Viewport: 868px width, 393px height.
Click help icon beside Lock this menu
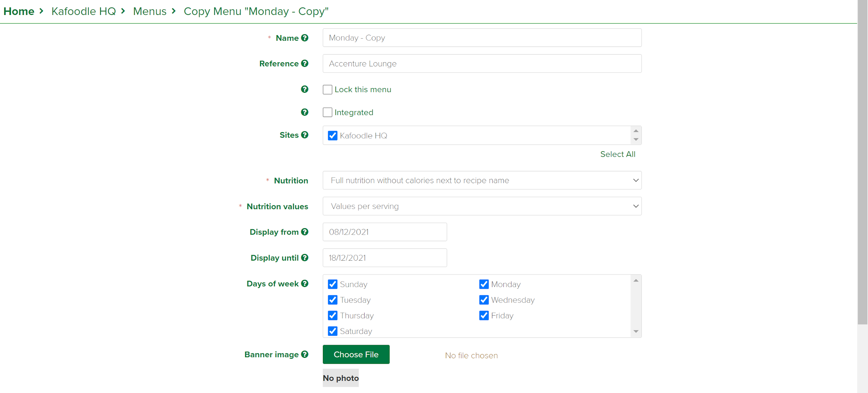pyautogui.click(x=304, y=89)
